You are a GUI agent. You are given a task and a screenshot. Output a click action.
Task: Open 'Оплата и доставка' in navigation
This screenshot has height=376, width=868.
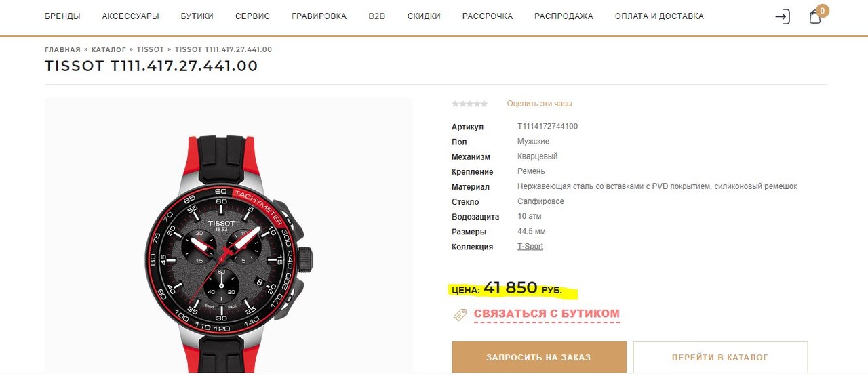click(659, 16)
